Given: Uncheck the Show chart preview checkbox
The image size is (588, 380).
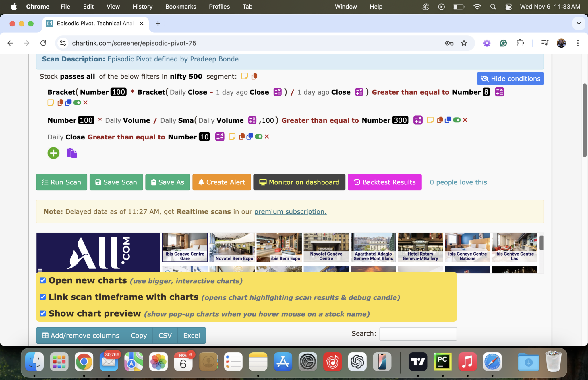Looking at the screenshot, I should pyautogui.click(x=43, y=313).
